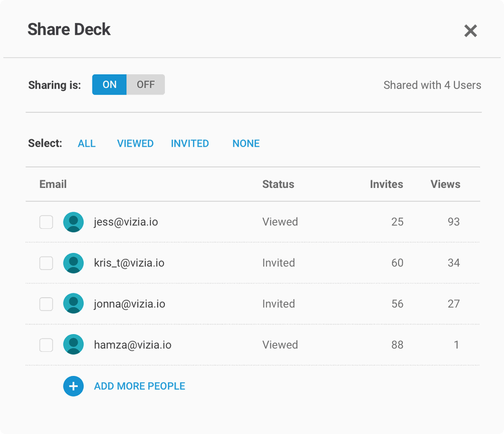Click the avatar icon for hamza@vizia.io
504x434 pixels.
tap(73, 345)
